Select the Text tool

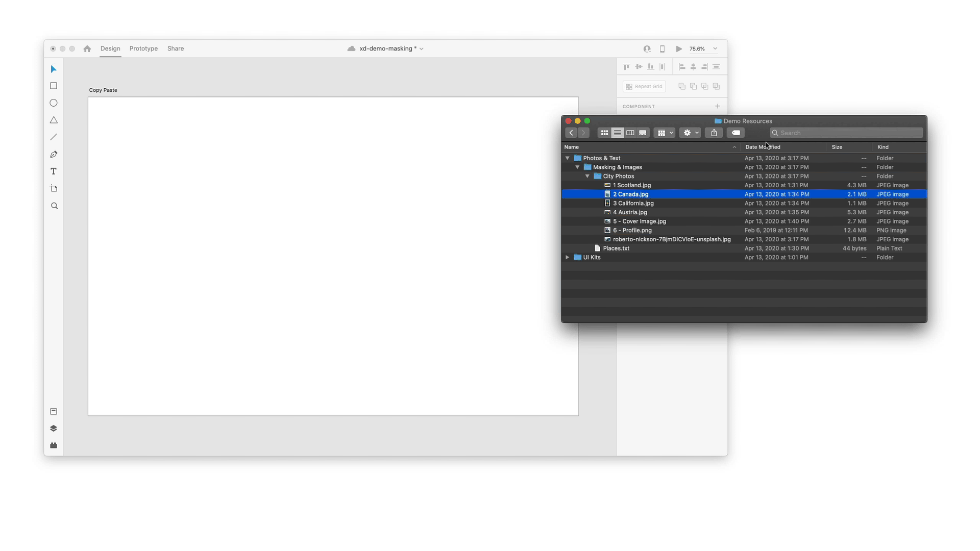point(54,171)
